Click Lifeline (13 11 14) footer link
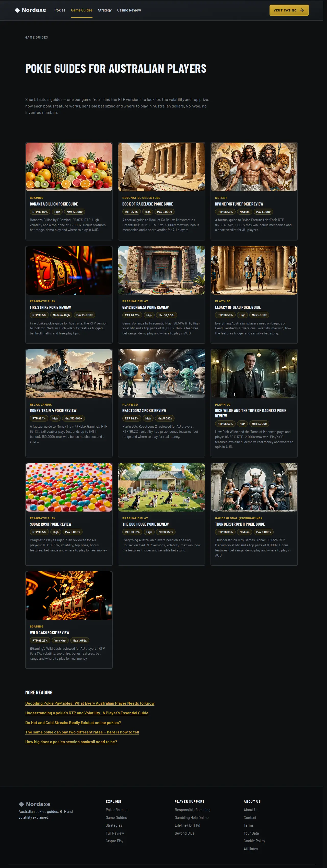 click(188, 825)
